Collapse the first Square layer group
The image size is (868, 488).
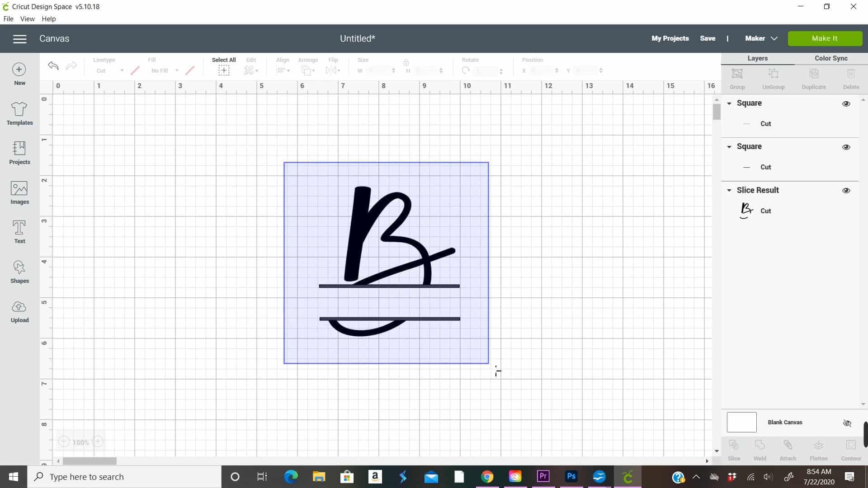[x=729, y=103]
